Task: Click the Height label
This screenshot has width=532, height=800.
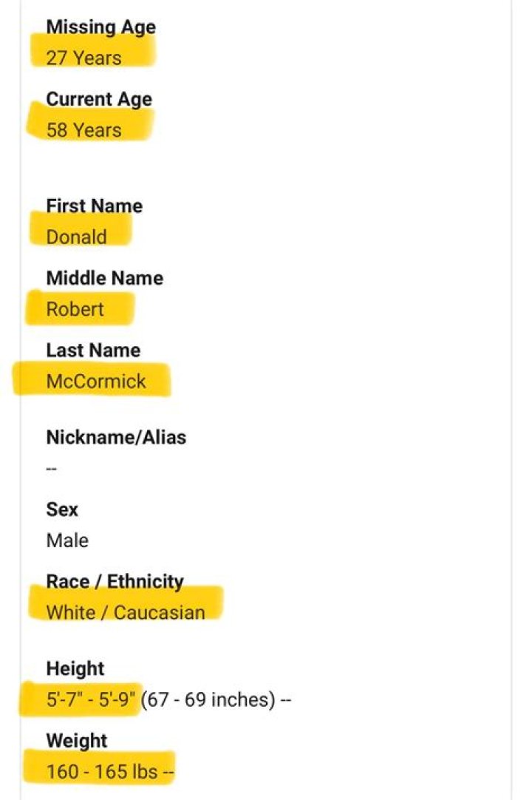Action: 75,669
